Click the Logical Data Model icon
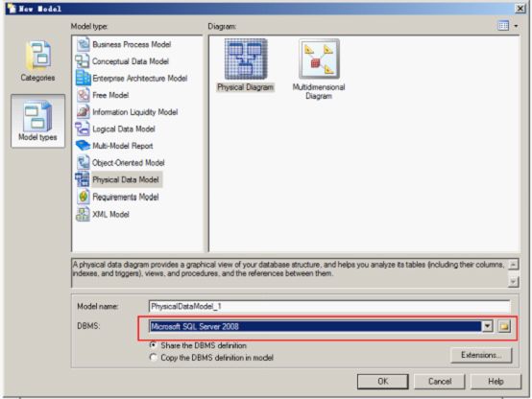The image size is (532, 399). [x=83, y=129]
